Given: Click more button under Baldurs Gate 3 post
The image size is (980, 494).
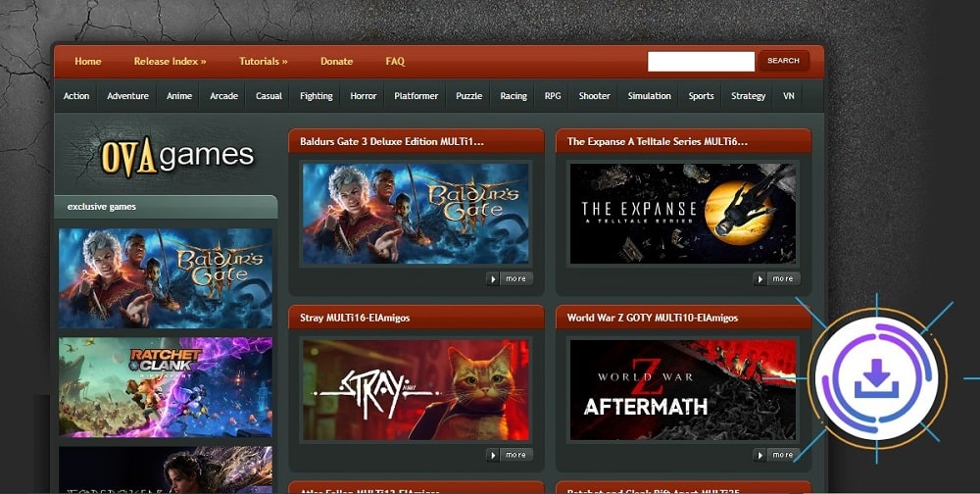Looking at the screenshot, I should [510, 279].
